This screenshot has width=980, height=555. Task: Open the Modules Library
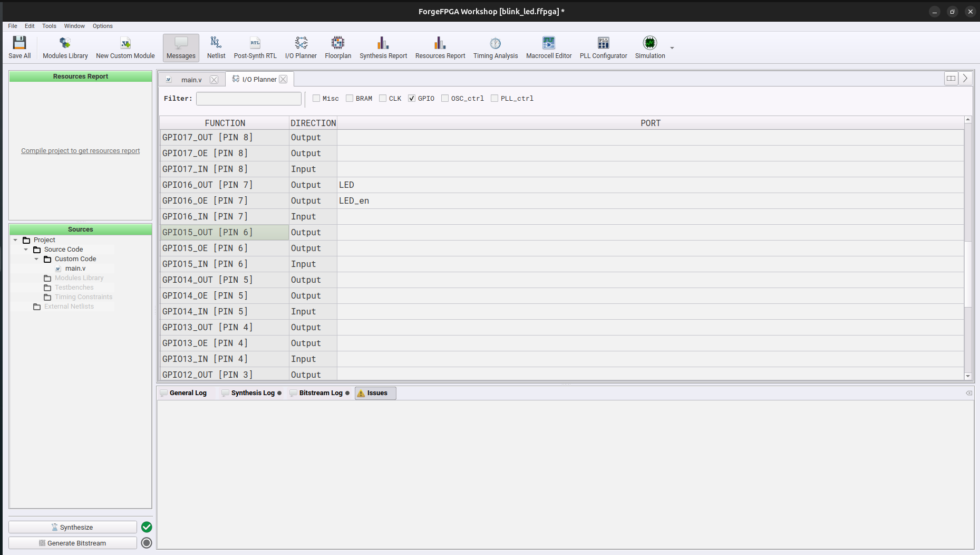65,47
